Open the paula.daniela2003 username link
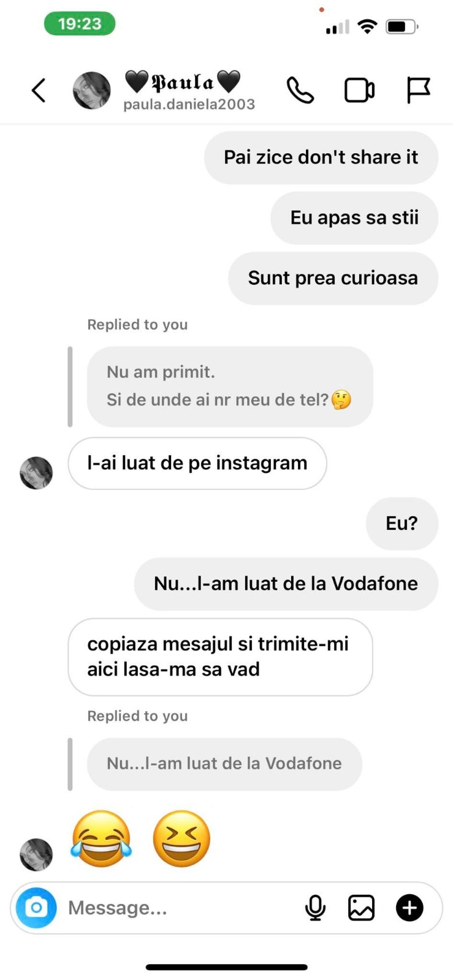The height and width of the screenshot is (980, 453). tap(189, 105)
